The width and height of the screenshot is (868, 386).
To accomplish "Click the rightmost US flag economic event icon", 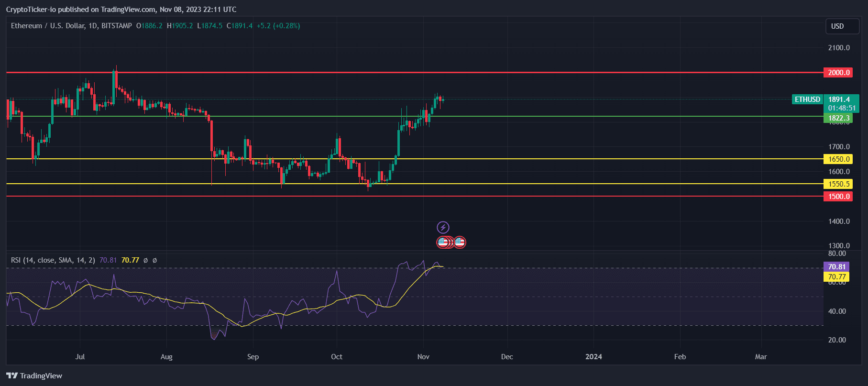I will click(460, 243).
